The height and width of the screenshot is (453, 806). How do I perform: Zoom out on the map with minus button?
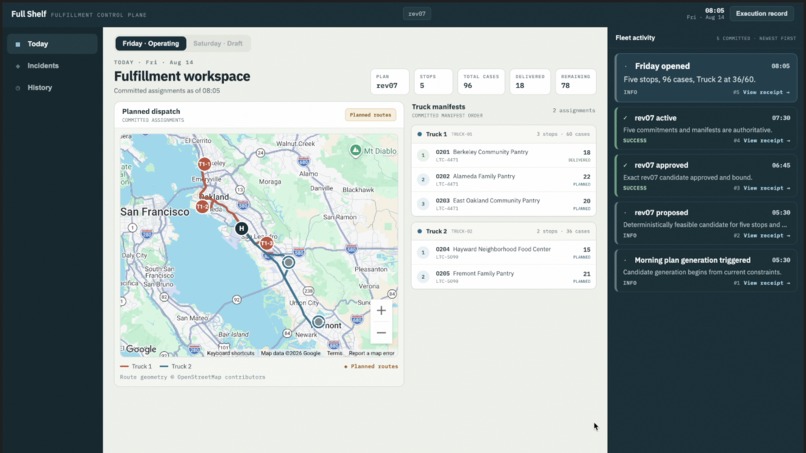click(381, 333)
